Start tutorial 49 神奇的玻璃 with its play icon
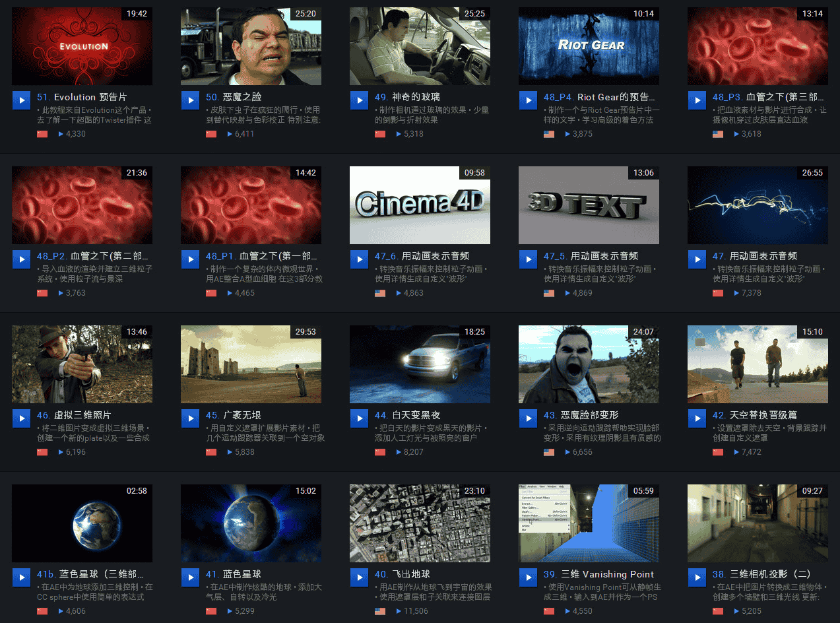This screenshot has height=623, width=840. click(x=360, y=100)
